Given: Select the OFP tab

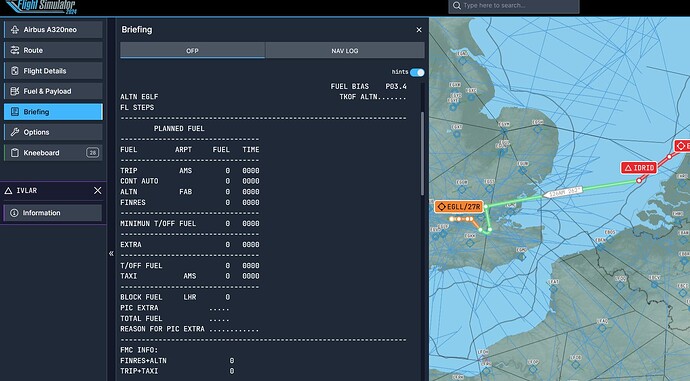Looking at the screenshot, I should 192,51.
